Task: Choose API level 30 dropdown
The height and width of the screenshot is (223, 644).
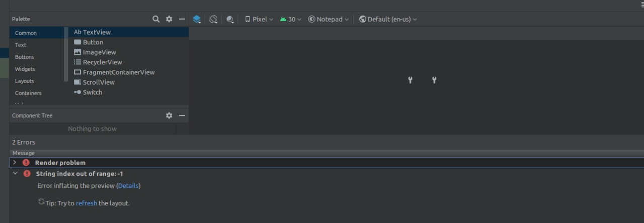Action: click(291, 19)
